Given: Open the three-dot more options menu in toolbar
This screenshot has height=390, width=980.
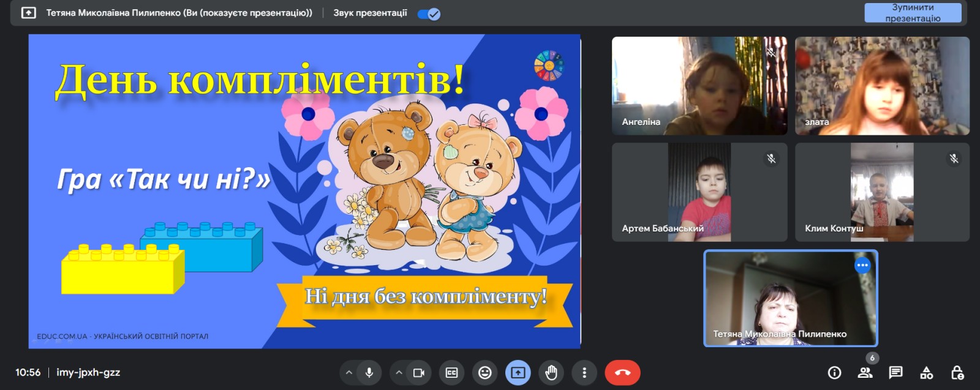Looking at the screenshot, I should [x=584, y=372].
